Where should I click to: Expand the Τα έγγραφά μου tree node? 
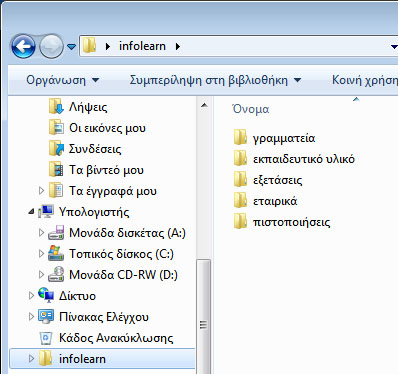tap(41, 191)
